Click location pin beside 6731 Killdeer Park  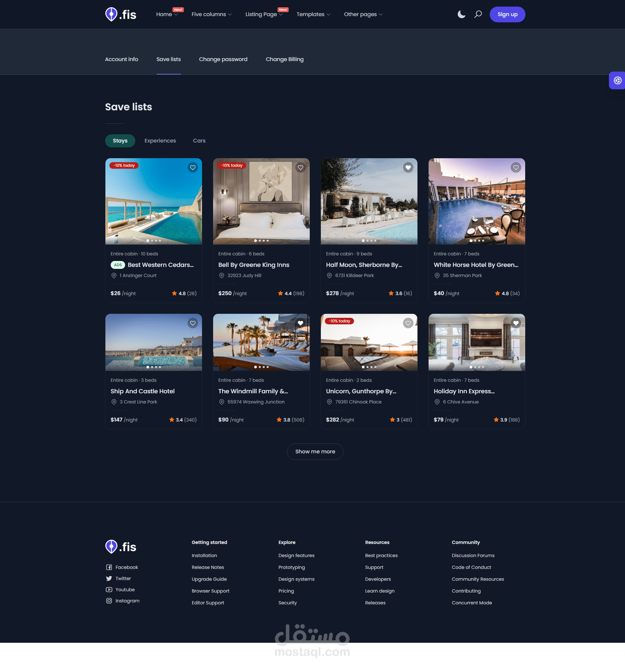(x=329, y=275)
